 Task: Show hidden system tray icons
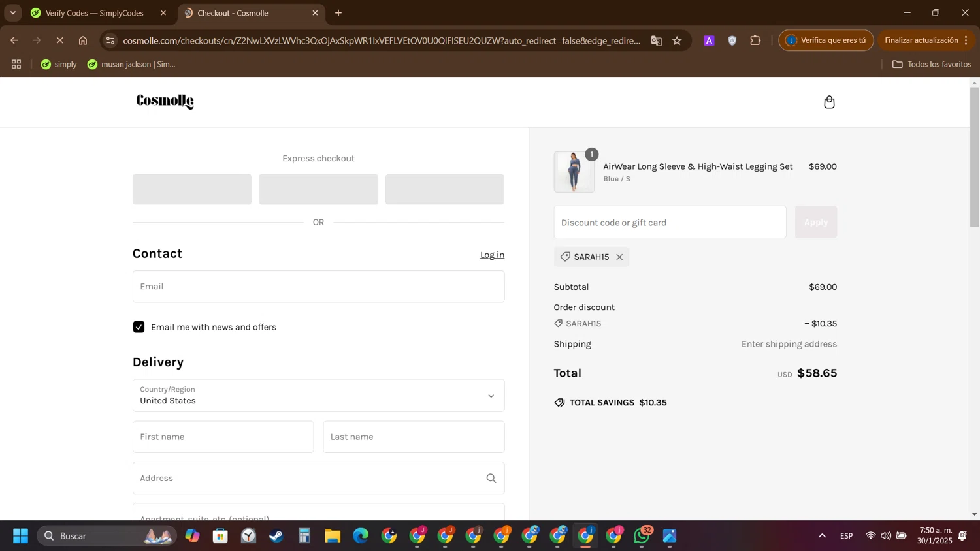click(822, 536)
